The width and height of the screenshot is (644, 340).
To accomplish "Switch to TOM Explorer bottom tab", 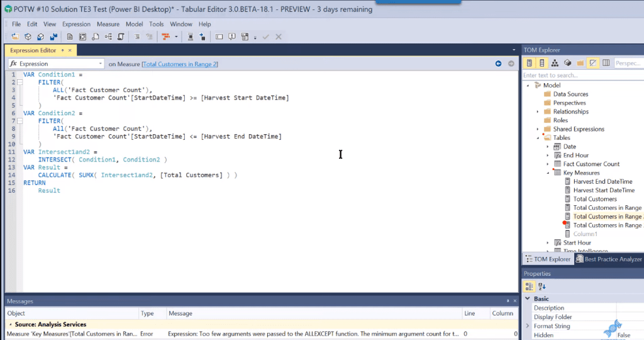I will point(548,259).
